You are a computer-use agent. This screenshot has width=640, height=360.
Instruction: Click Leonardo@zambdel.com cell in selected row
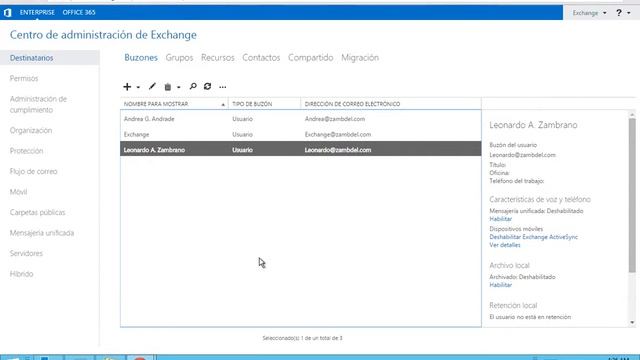(x=338, y=150)
